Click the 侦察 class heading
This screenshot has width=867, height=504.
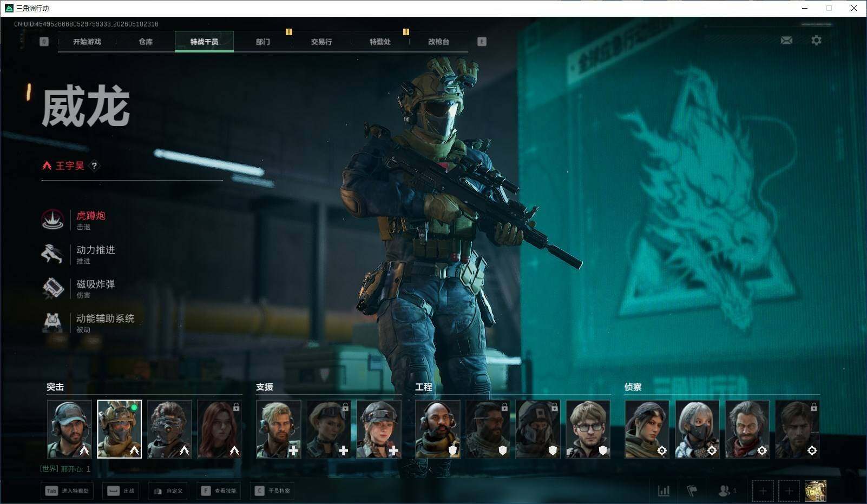point(633,387)
